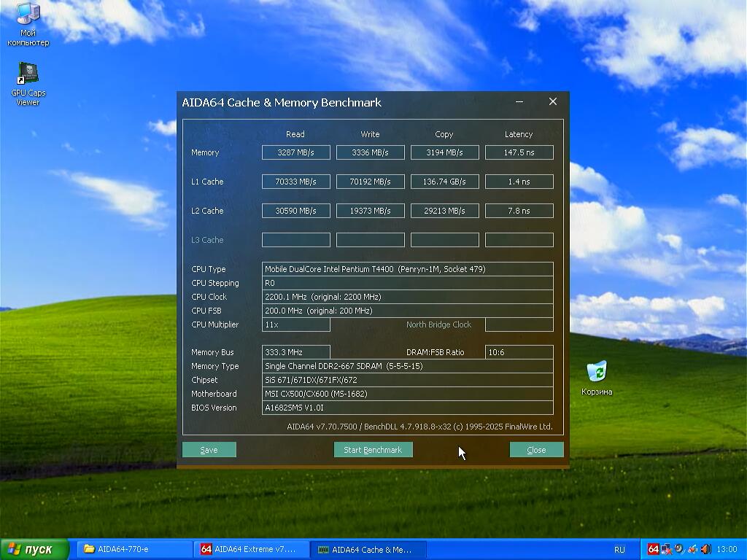Viewport: 747px width, 560px height.
Task: Click the taskbar clock
Action: coord(727,549)
